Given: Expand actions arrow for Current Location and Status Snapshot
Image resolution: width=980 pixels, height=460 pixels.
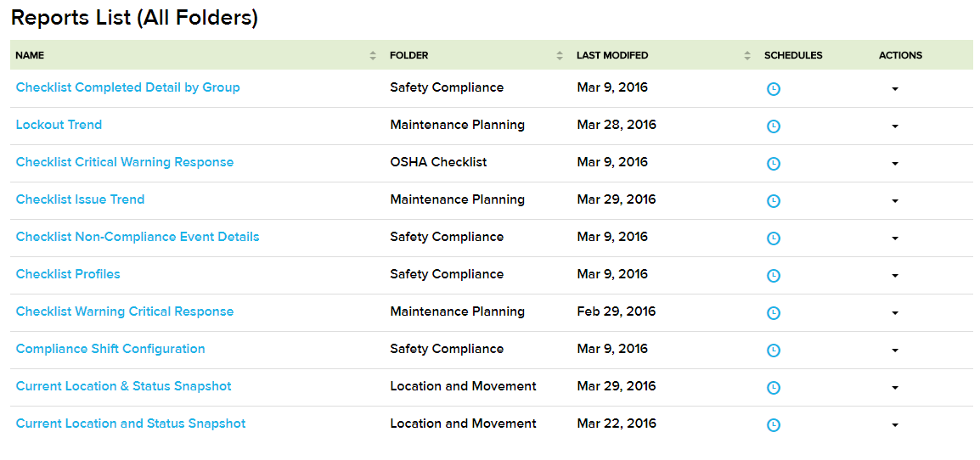Looking at the screenshot, I should [895, 425].
